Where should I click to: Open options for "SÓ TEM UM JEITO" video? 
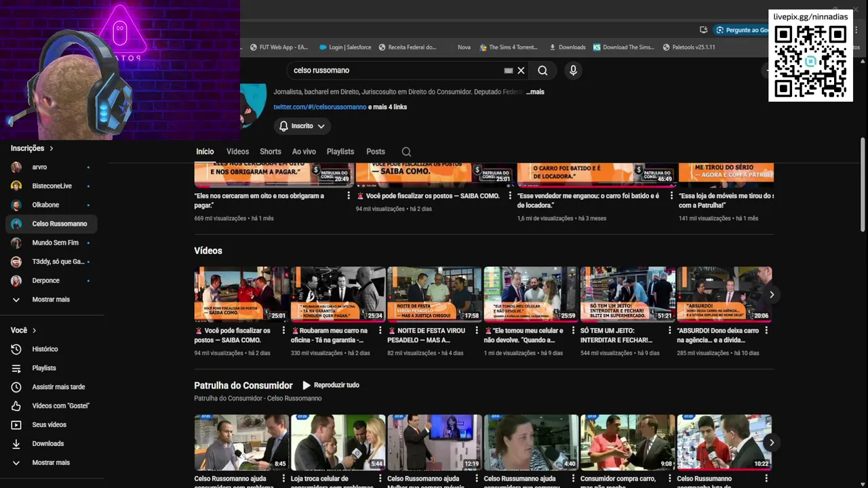669,331
